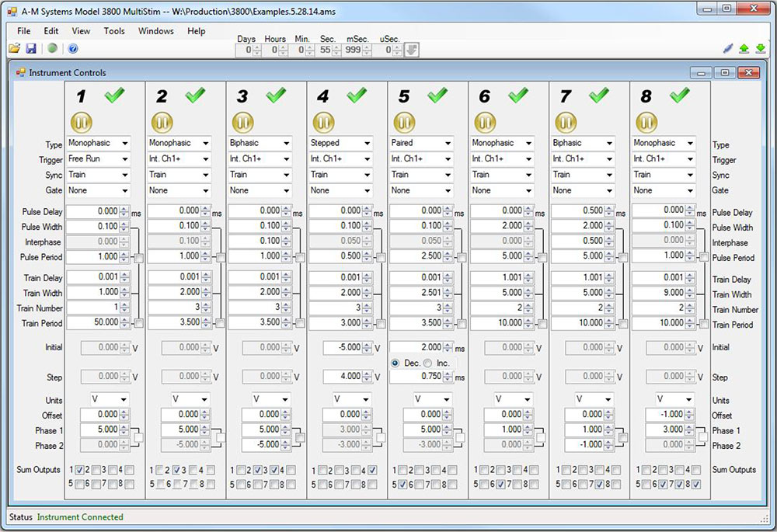Open channel 4 Type dropdown showing Stepped
The height and width of the screenshot is (532, 777).
click(x=340, y=143)
